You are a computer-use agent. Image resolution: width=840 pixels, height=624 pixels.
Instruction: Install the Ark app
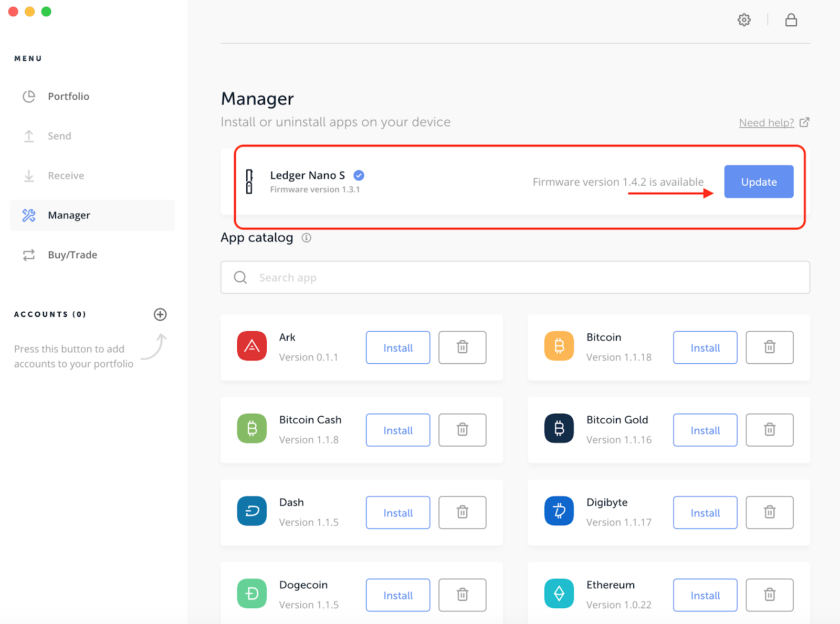point(398,347)
